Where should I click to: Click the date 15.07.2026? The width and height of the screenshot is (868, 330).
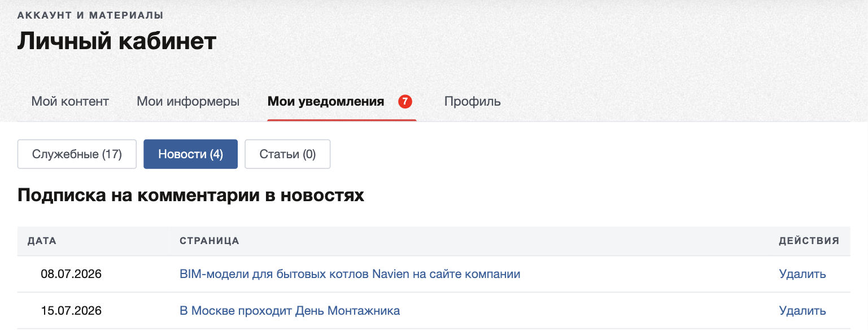(71, 310)
